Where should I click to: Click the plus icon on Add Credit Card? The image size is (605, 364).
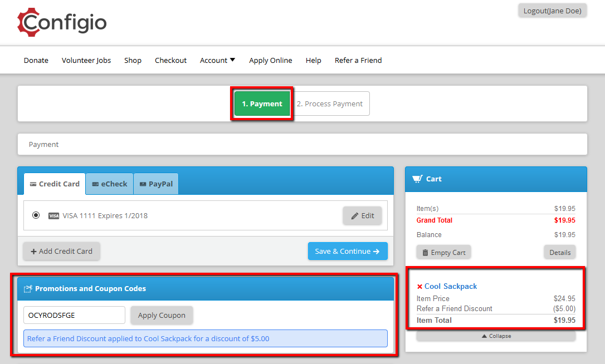pyautogui.click(x=33, y=252)
